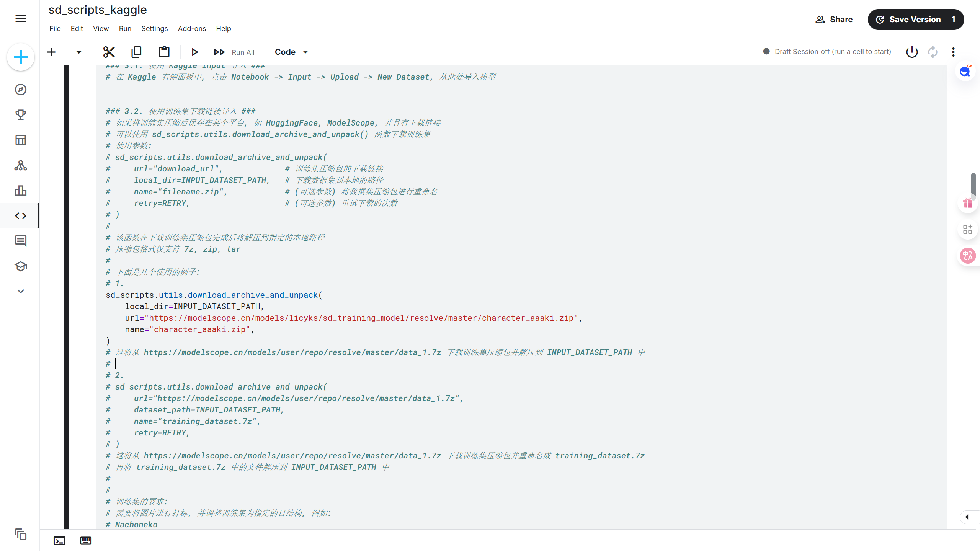Restart the session kernel
This screenshot has width=980, height=551.
pos(932,52)
